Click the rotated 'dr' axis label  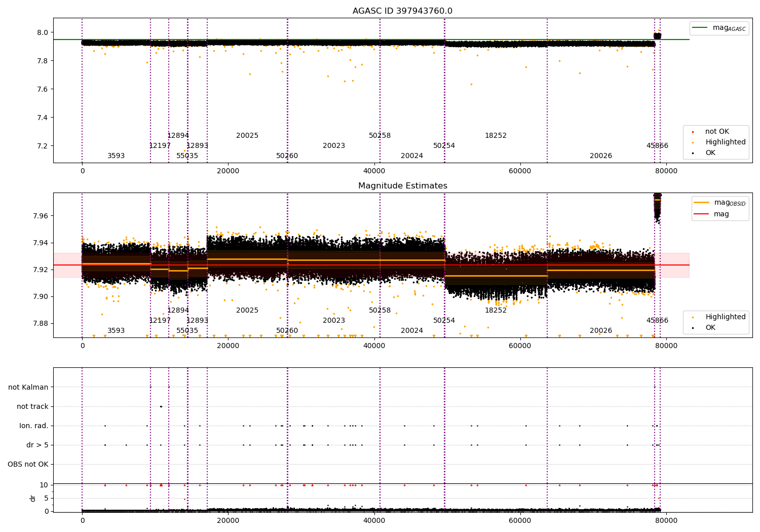coord(33,498)
